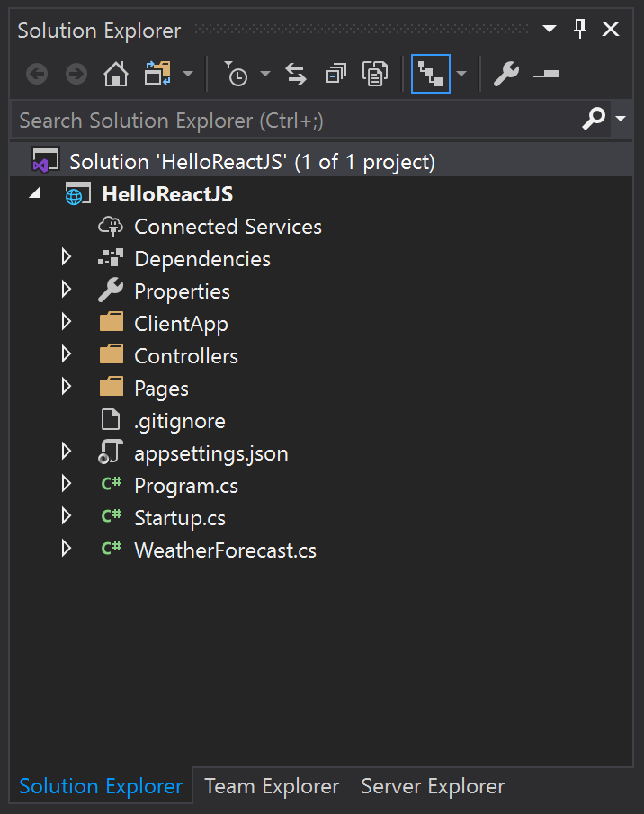Click the C# icon beside Program.cs
This screenshot has height=814, width=644.
112,484
